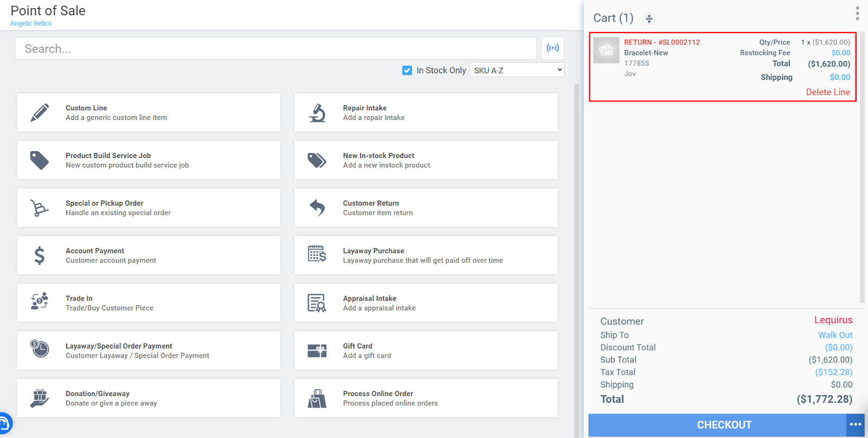This screenshot has height=438, width=868.
Task: Open the more options beside Checkout
Action: coord(856,425)
